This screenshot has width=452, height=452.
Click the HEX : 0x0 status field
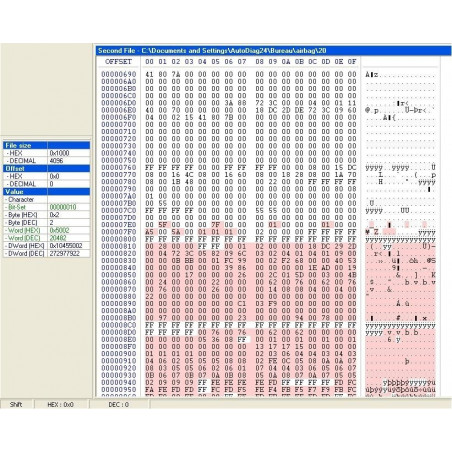pyautogui.click(x=61, y=404)
